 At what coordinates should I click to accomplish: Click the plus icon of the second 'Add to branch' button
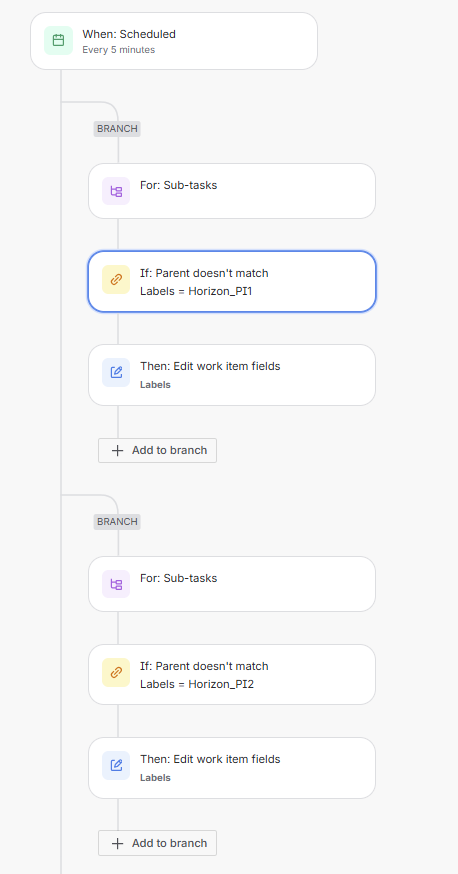117,843
